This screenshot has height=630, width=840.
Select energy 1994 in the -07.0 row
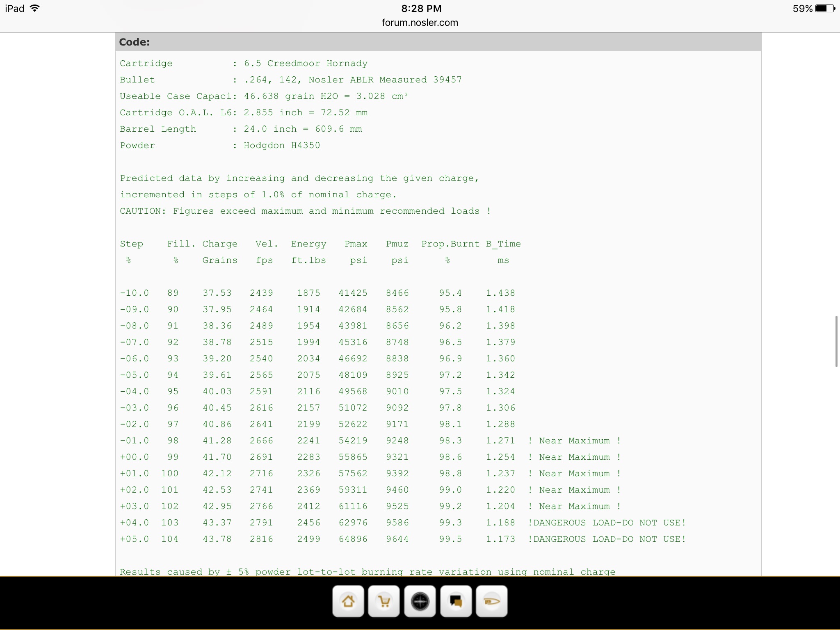(308, 342)
